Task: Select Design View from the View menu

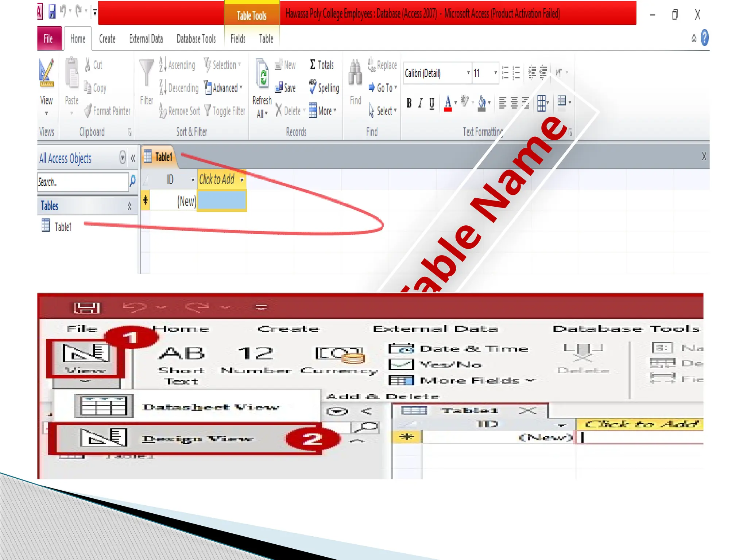Action: [197, 439]
